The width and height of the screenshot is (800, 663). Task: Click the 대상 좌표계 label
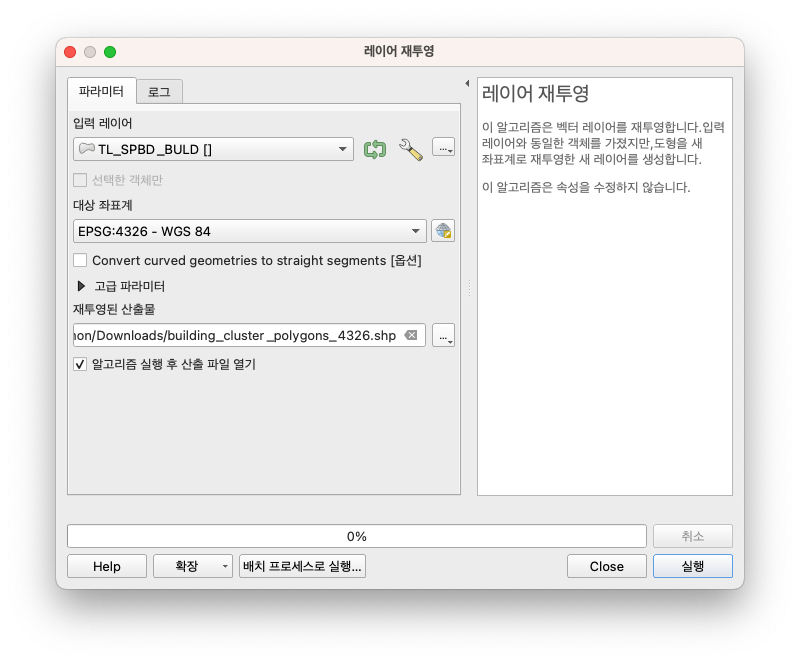103,205
